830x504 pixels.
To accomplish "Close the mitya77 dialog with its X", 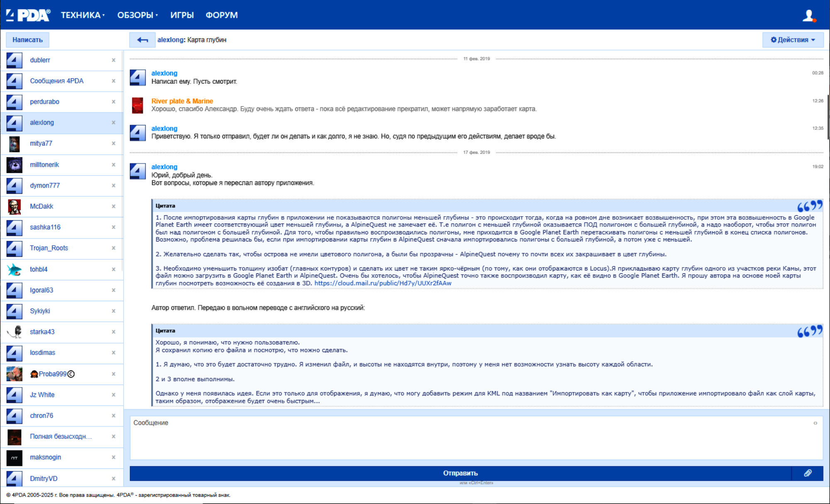I will coord(113,144).
